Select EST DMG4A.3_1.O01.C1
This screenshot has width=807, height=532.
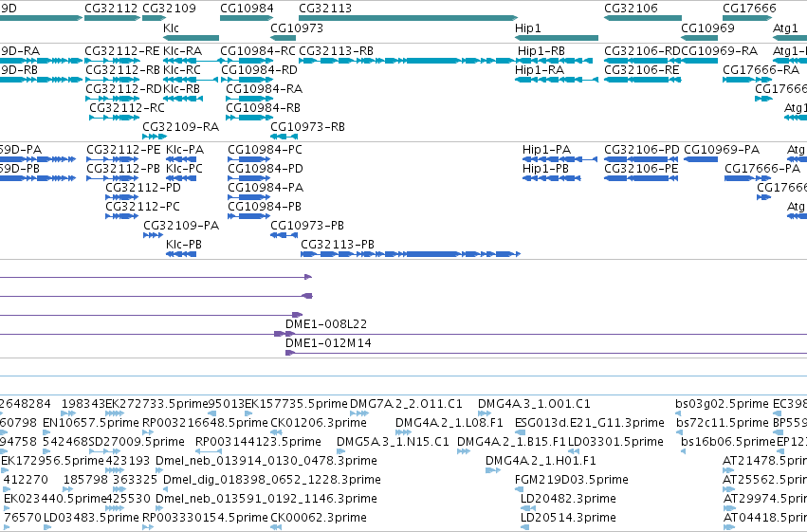534,404
